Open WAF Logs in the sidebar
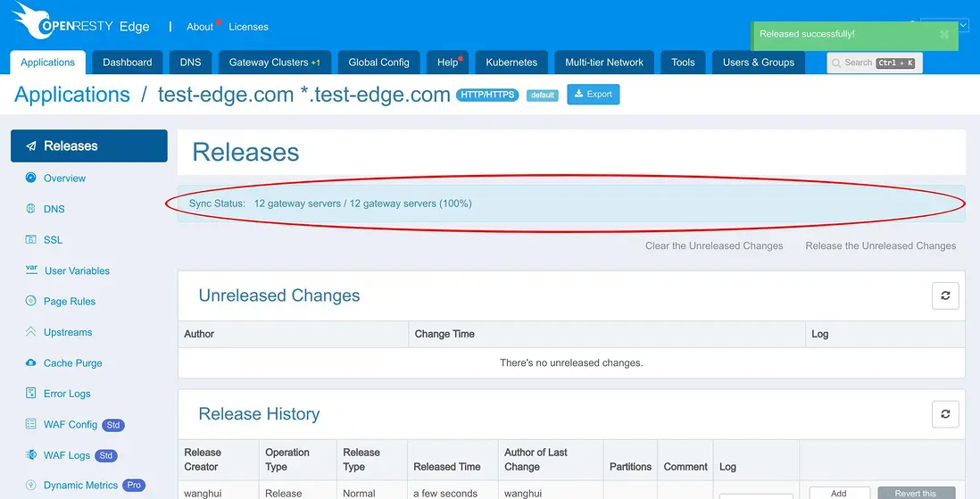This screenshot has width=980, height=499. 67,455
